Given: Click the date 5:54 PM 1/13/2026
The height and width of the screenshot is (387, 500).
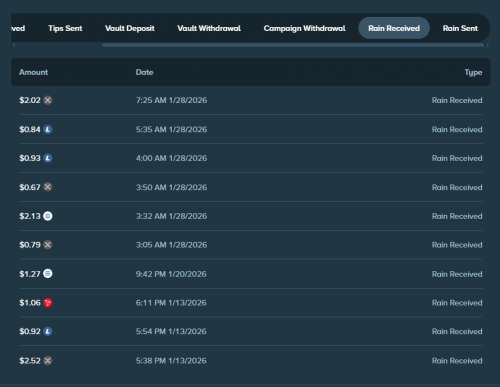Looking at the screenshot, I should [171, 331].
